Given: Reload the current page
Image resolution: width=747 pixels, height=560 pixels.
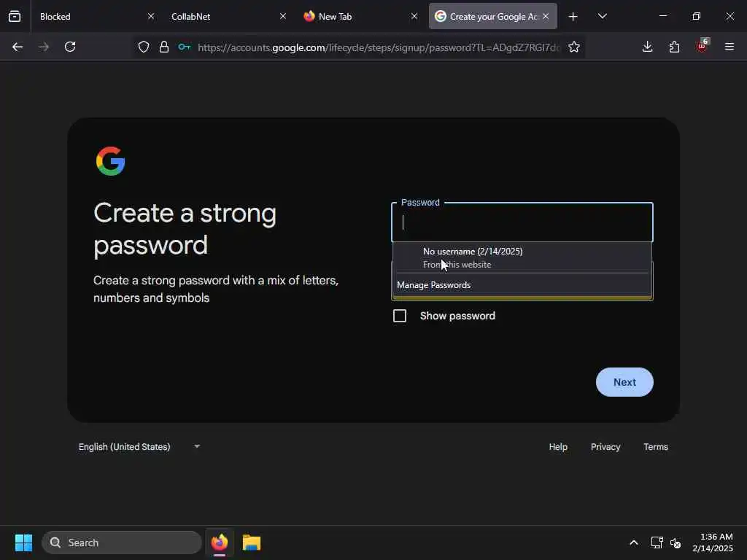Looking at the screenshot, I should (x=70, y=47).
